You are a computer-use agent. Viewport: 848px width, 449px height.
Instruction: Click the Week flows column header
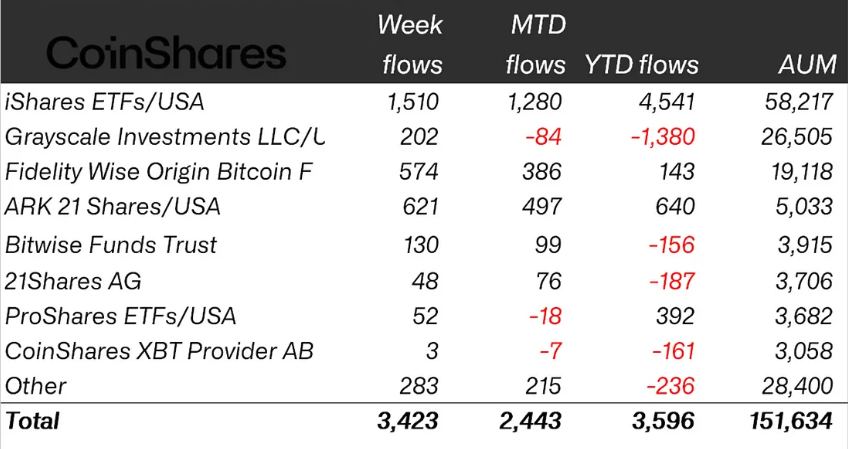410,46
